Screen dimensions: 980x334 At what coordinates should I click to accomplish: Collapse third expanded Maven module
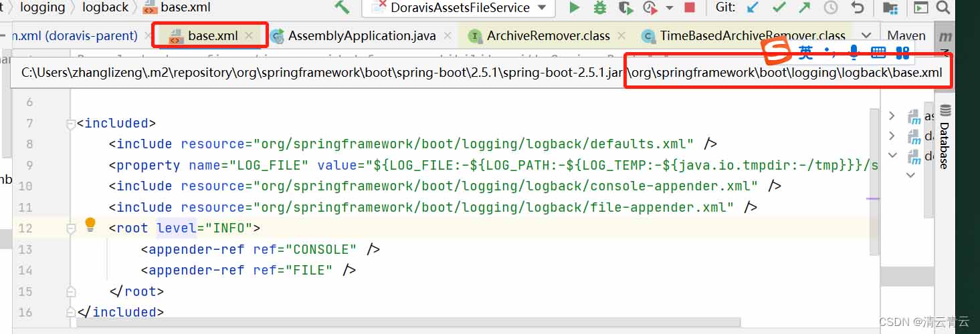[892, 155]
